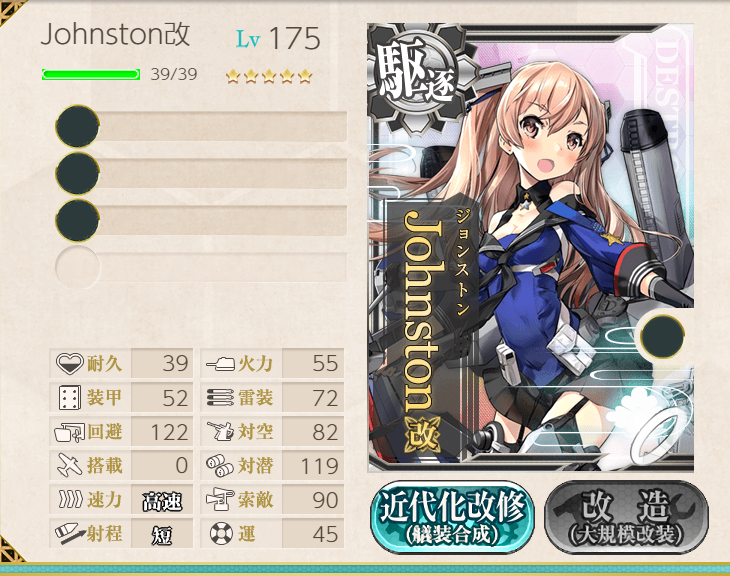Click the 改造 remodel button

(x=626, y=517)
